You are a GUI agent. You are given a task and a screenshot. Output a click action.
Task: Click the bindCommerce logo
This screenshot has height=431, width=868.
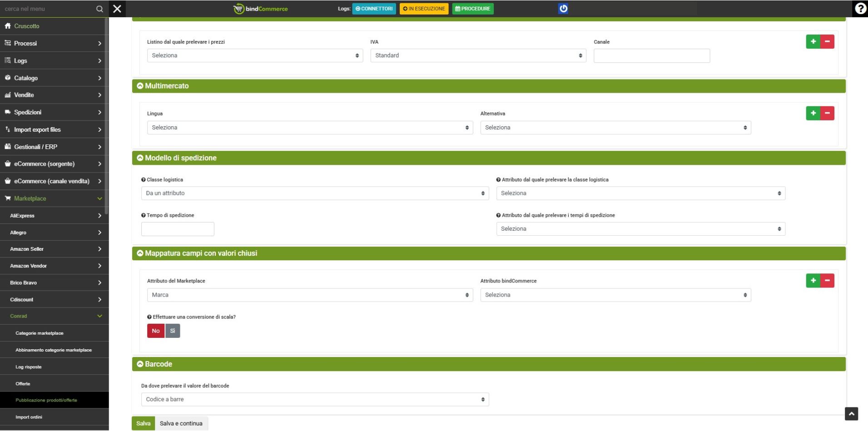(x=261, y=9)
